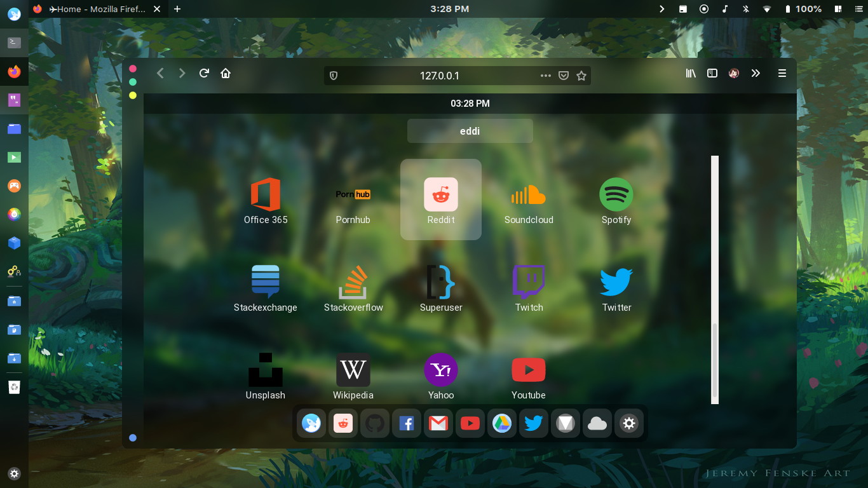Open the Stackoverflow shortcut
Screen dimensions: 868x488
[353, 287]
